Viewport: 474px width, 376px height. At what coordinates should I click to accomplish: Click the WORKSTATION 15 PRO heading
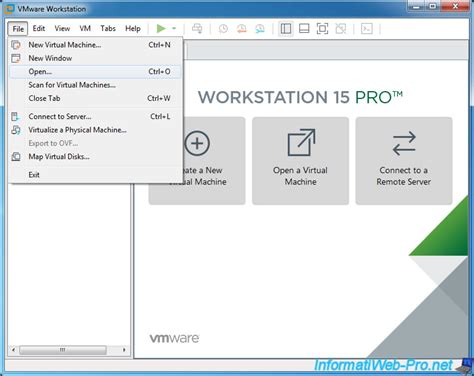(x=300, y=97)
